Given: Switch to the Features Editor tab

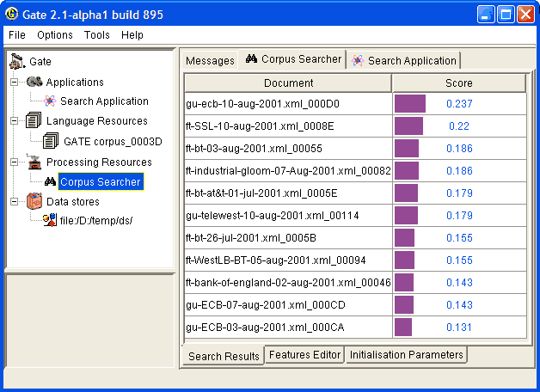Looking at the screenshot, I should coord(304,355).
